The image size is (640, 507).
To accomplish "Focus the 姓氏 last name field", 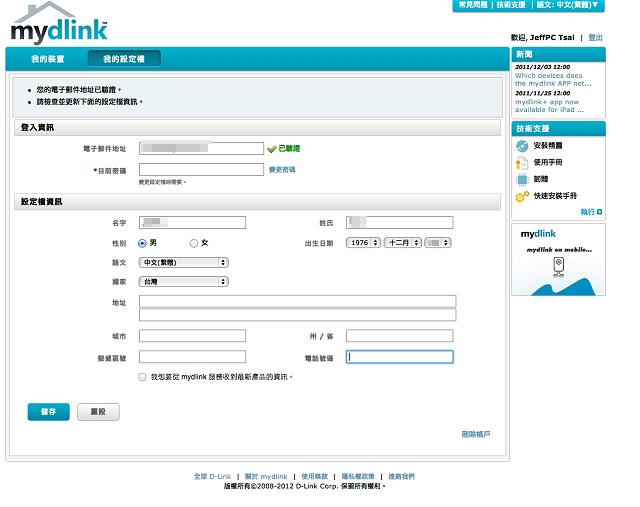I will (x=400, y=222).
